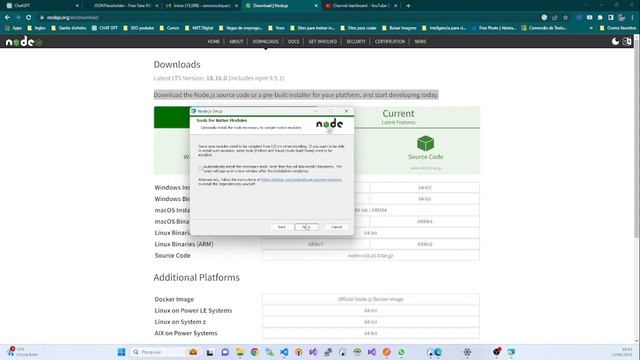
Task: Open the HOME menu on the Node.js site
Action: click(x=213, y=42)
